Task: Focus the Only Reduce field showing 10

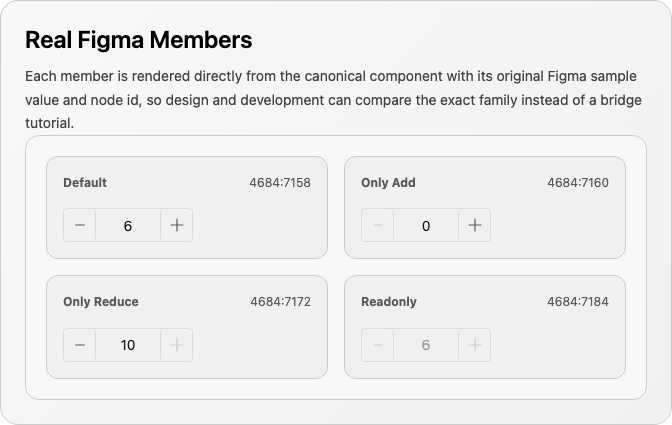Action: 128,345
